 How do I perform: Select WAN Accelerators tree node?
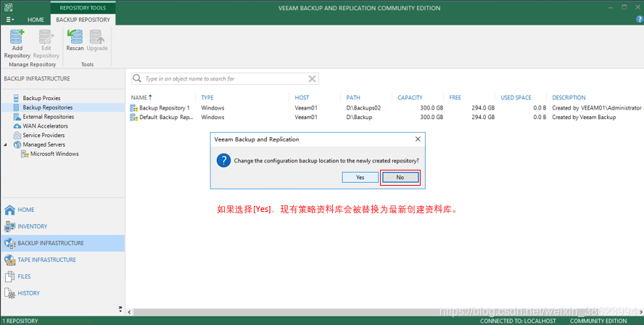click(45, 126)
